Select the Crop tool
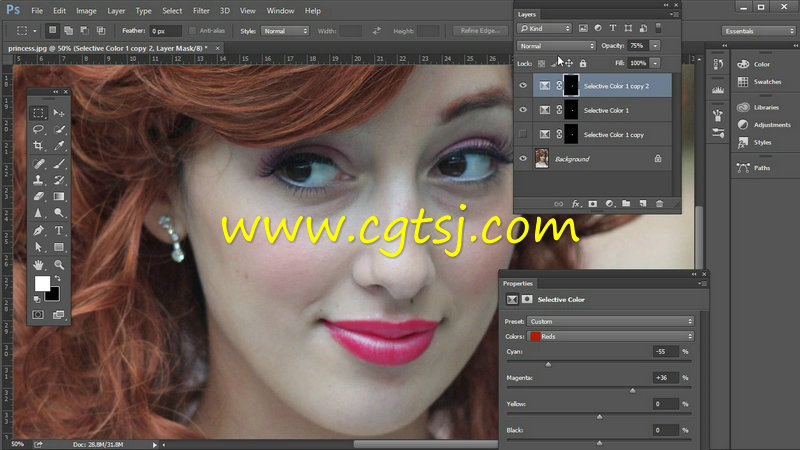The height and width of the screenshot is (450, 800). pos(38,146)
